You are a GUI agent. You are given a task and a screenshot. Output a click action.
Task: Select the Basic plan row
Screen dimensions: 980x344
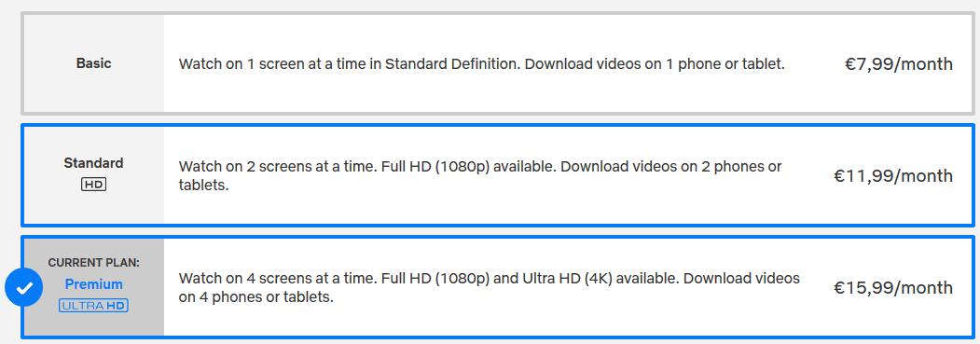click(x=498, y=63)
